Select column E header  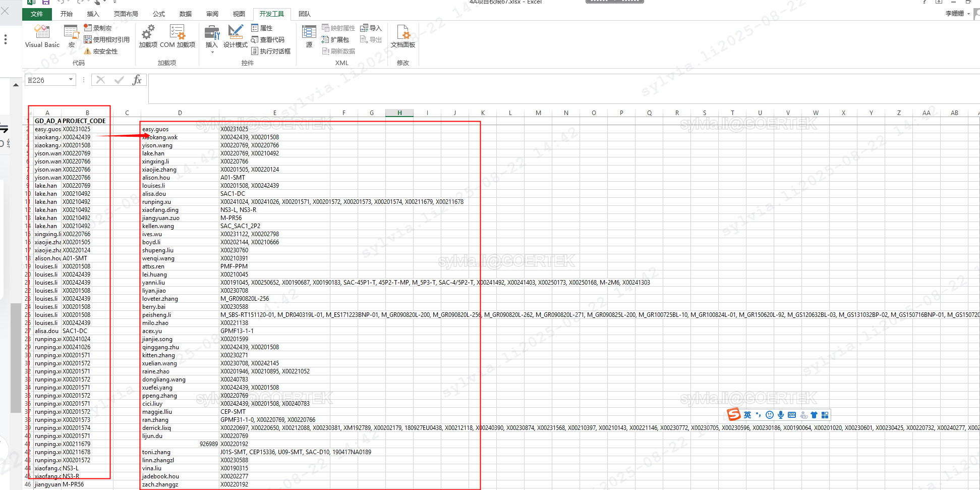[x=275, y=113]
